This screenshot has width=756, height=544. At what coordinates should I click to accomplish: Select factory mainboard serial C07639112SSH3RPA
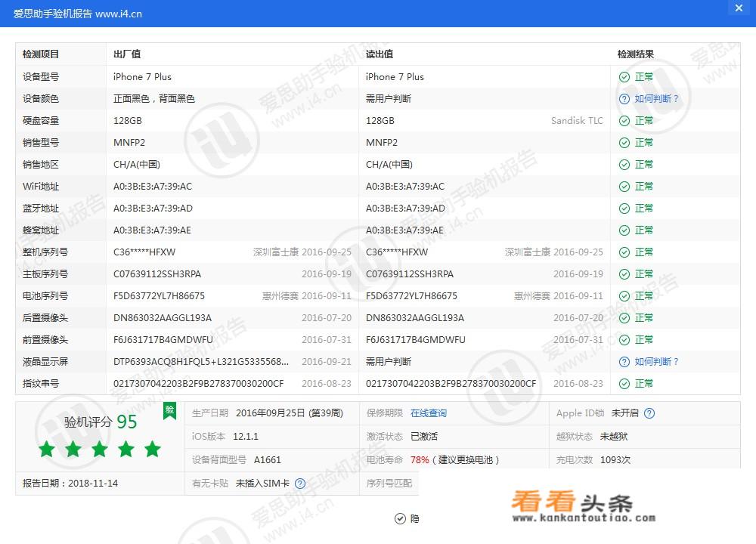click(157, 274)
